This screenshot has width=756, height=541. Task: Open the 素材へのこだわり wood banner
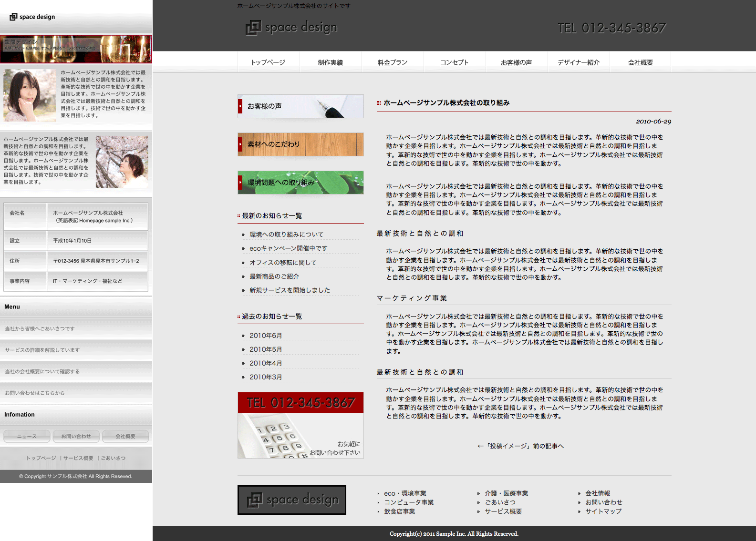[300, 144]
